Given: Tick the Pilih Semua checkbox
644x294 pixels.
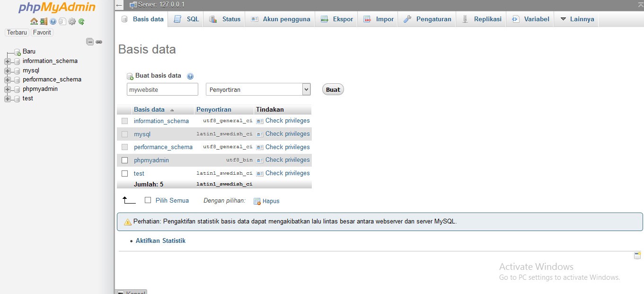Looking at the screenshot, I should click(x=148, y=200).
